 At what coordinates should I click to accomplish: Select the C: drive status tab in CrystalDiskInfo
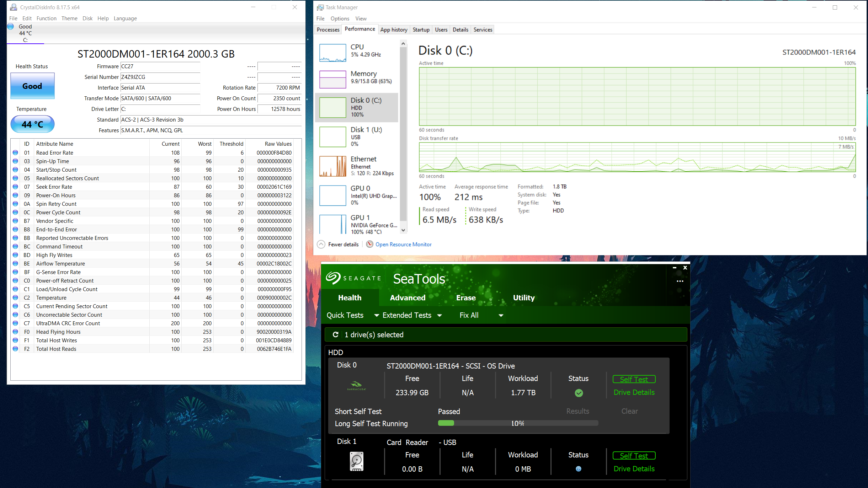coord(25,33)
